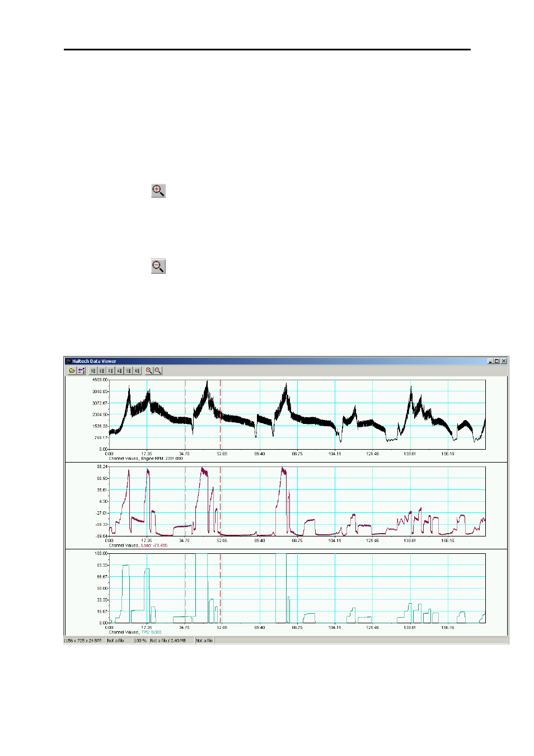Click the 66.93 value on the Load axis

[102, 478]
